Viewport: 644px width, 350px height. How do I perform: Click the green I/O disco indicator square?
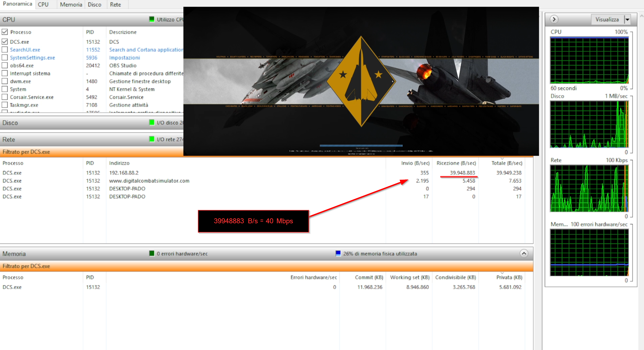coord(152,122)
